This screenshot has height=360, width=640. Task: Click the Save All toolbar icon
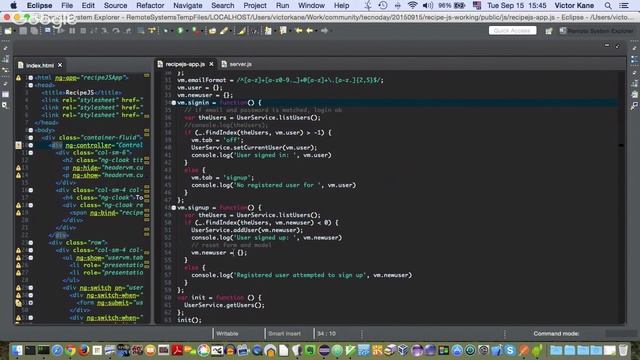coord(34,31)
